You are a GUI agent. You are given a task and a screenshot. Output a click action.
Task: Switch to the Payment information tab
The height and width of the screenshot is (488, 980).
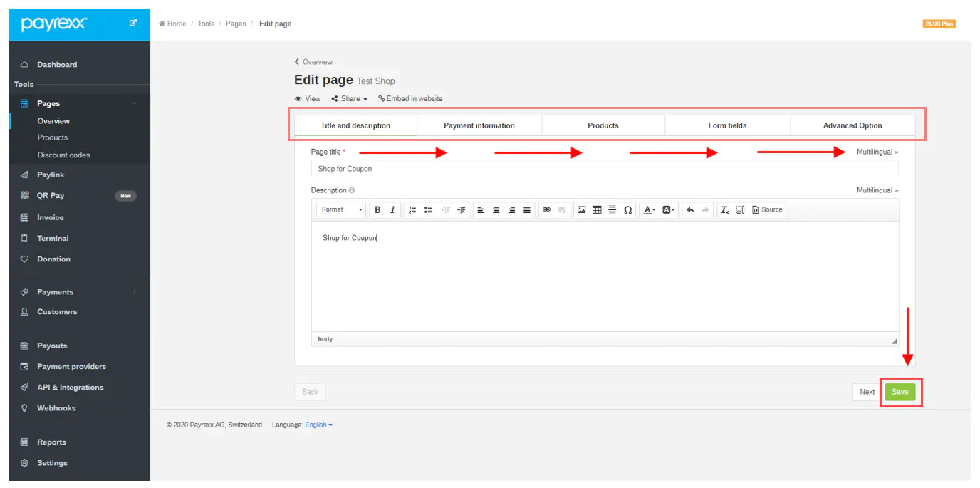pos(479,125)
